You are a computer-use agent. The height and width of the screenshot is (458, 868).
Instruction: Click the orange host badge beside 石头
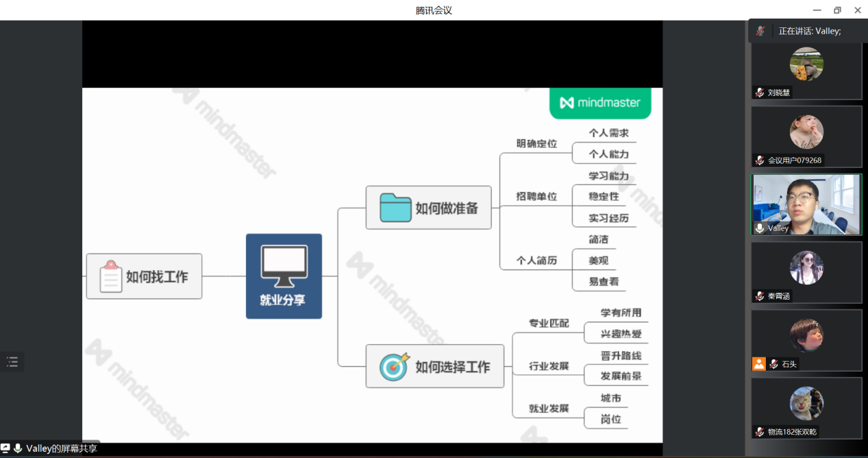(x=758, y=364)
